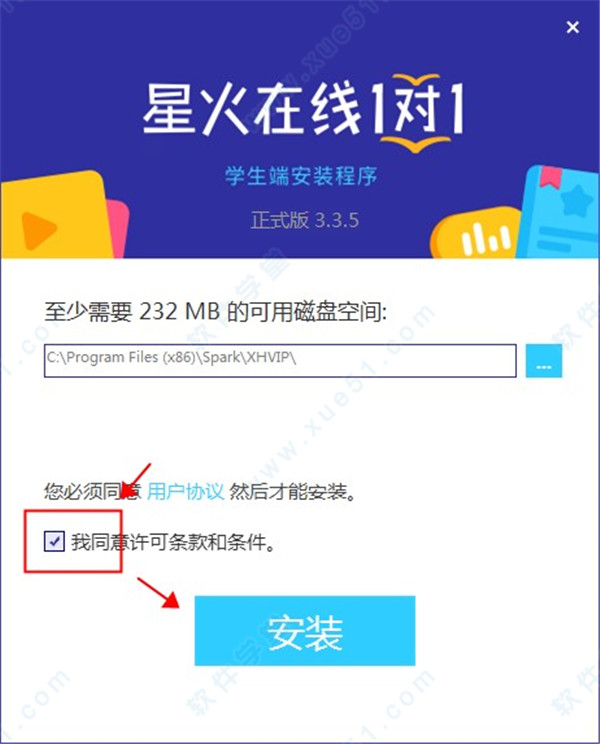Screen dimensions: 600x744
Task: Close the installer with the X
Action: (x=572, y=27)
